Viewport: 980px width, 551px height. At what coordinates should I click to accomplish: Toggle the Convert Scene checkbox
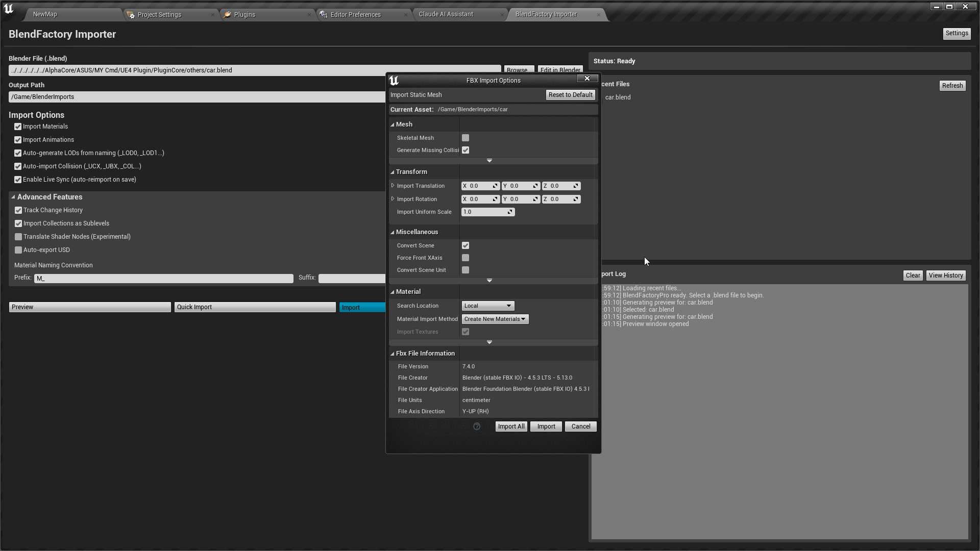(x=465, y=245)
